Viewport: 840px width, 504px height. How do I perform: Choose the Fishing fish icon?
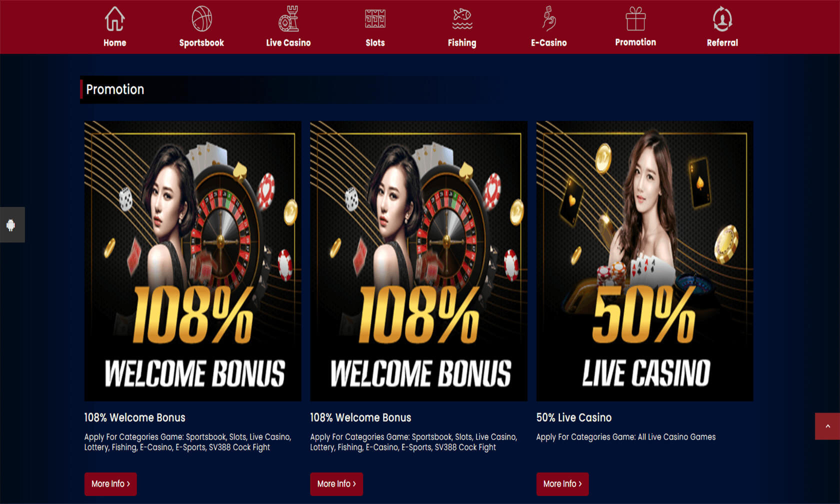coord(462,19)
